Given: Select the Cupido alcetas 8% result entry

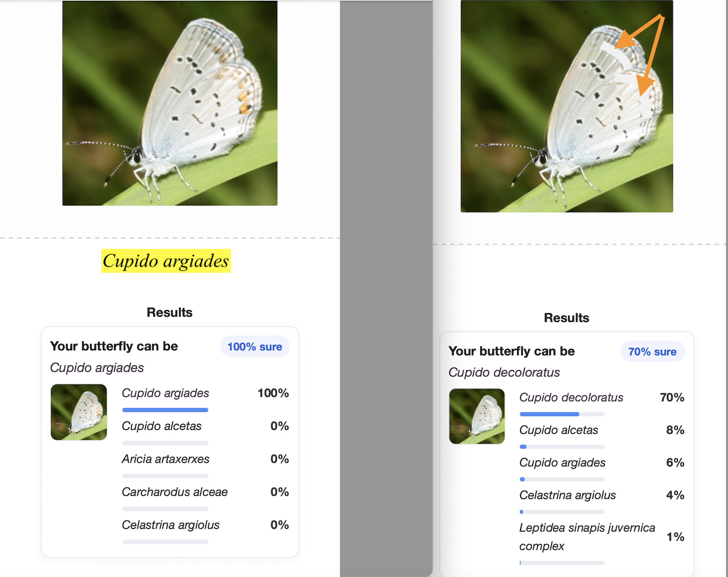Looking at the screenshot, I should 558,430.
